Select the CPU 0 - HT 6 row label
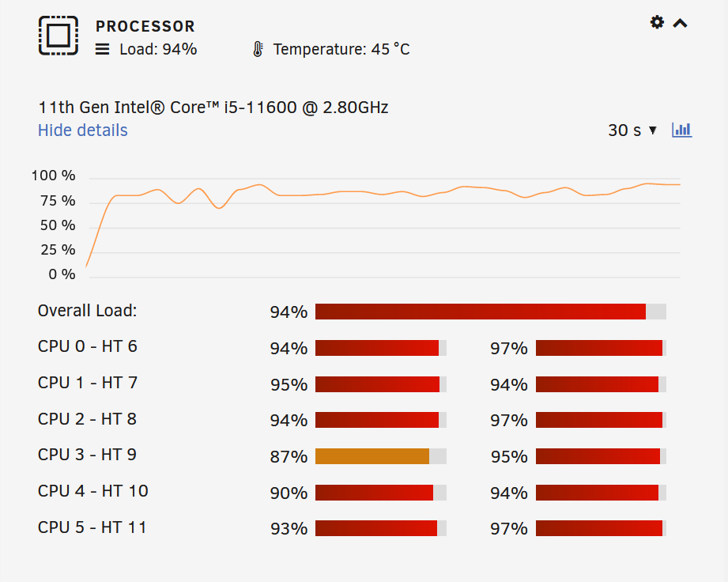The image size is (728, 582). [87, 346]
